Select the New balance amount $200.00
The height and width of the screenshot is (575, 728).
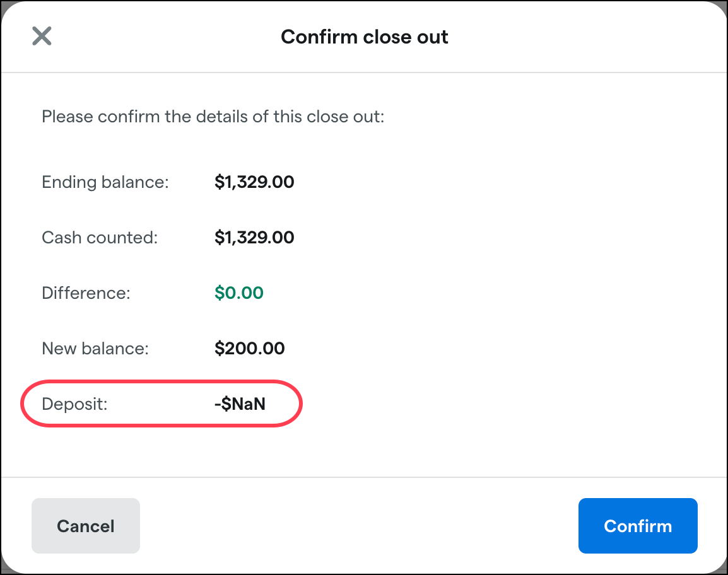coord(249,348)
